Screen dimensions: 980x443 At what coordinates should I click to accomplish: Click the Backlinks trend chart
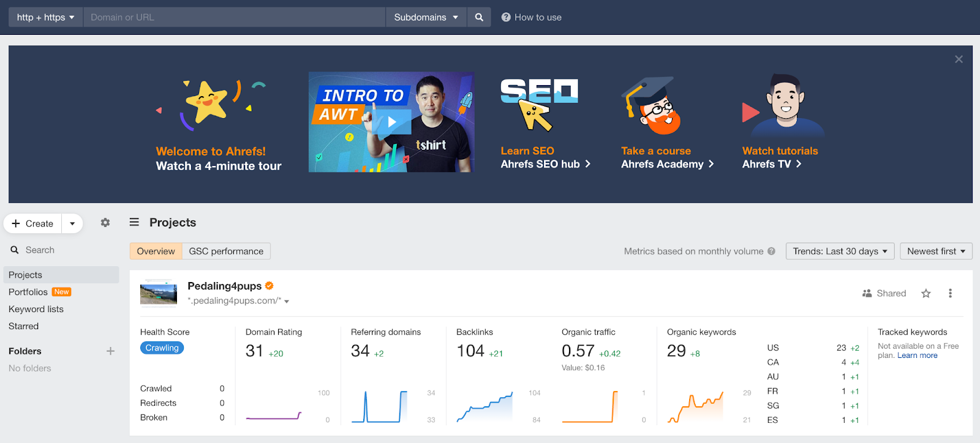pyautogui.click(x=484, y=406)
